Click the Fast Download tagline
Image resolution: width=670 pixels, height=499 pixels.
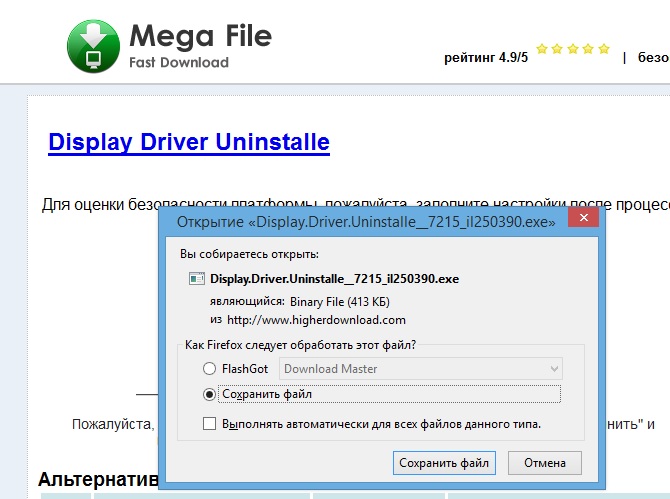pos(179,62)
